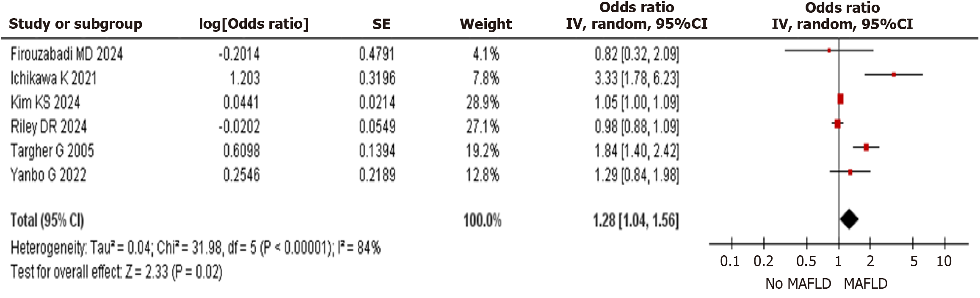Click the "SE" column header
980x298 pixels.
point(381,24)
